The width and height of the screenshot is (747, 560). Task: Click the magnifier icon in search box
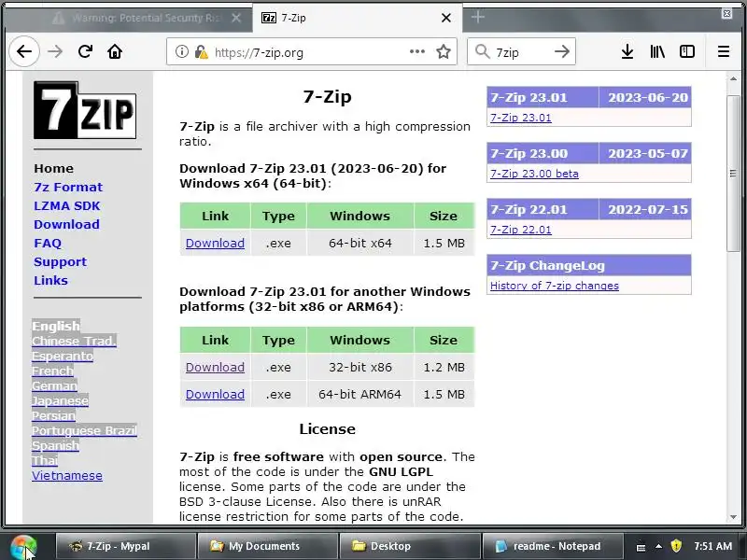pos(482,51)
